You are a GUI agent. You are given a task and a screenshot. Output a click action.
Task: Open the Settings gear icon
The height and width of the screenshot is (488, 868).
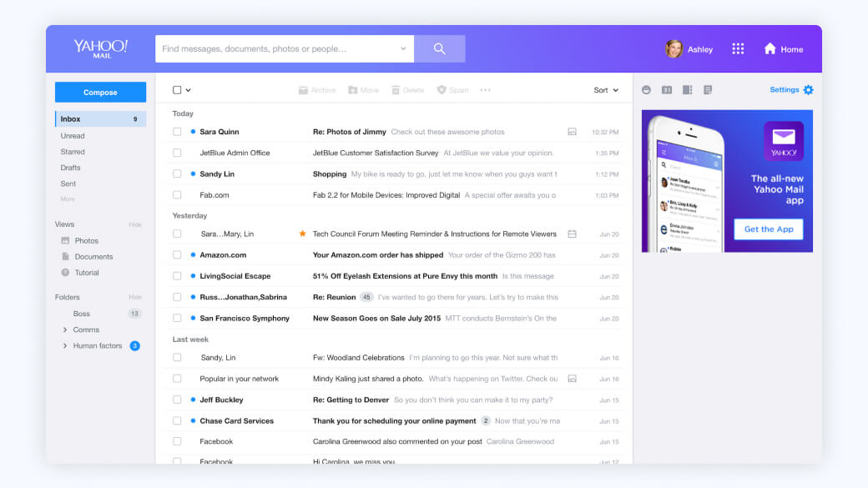[808, 89]
